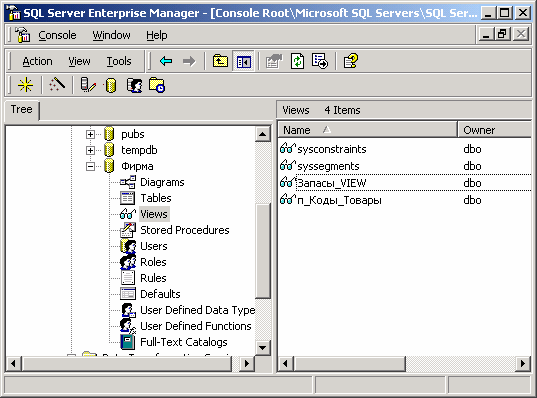Click New Login user icon

pyautogui.click(x=134, y=85)
